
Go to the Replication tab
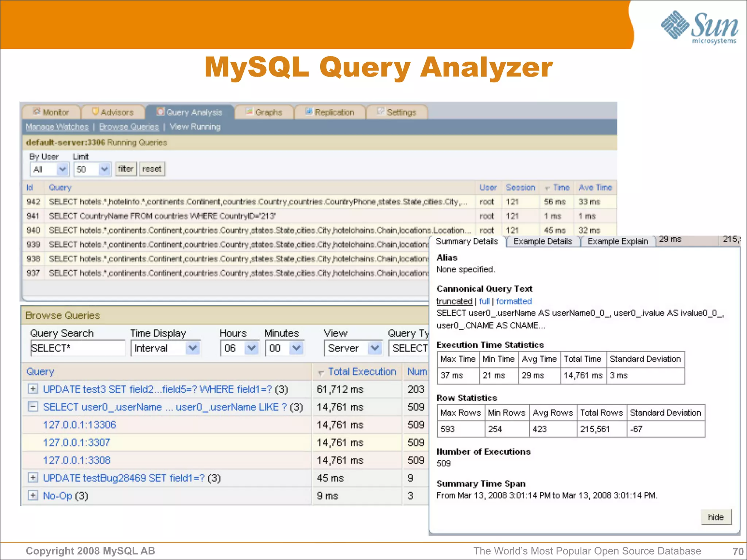coord(330,112)
